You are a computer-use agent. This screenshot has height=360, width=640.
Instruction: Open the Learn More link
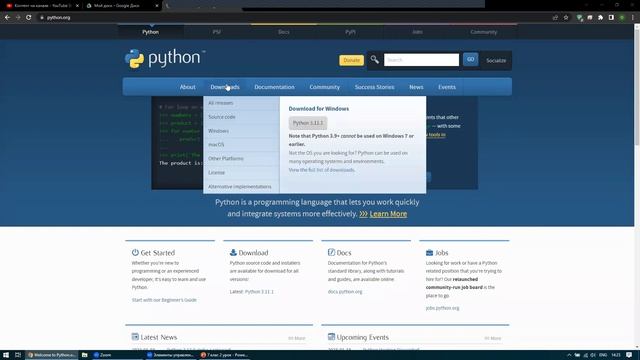[388, 214]
